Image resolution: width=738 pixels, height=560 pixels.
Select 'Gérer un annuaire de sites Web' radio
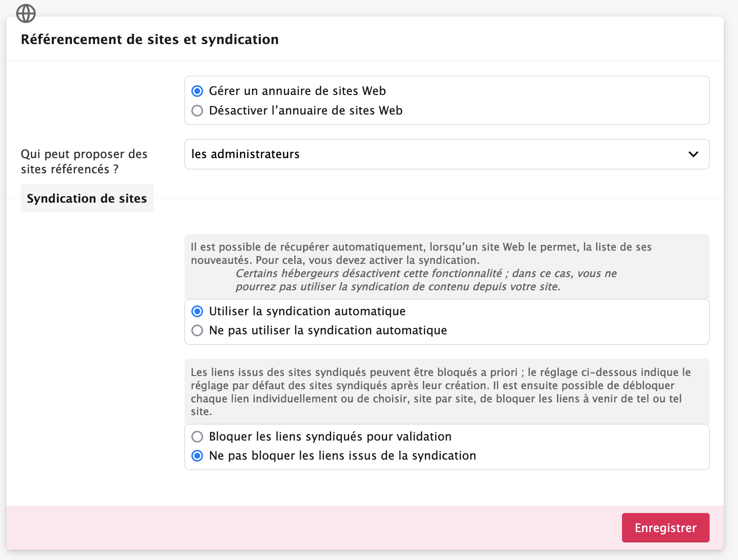(197, 91)
